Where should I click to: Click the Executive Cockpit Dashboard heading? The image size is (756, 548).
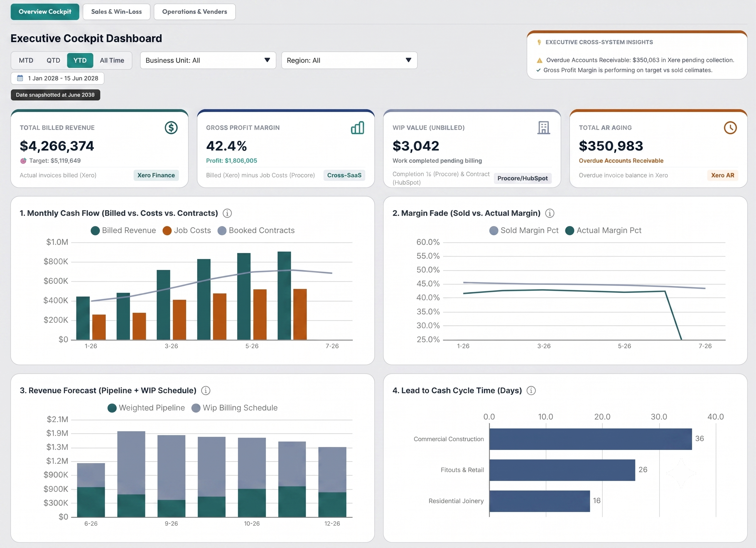point(86,38)
